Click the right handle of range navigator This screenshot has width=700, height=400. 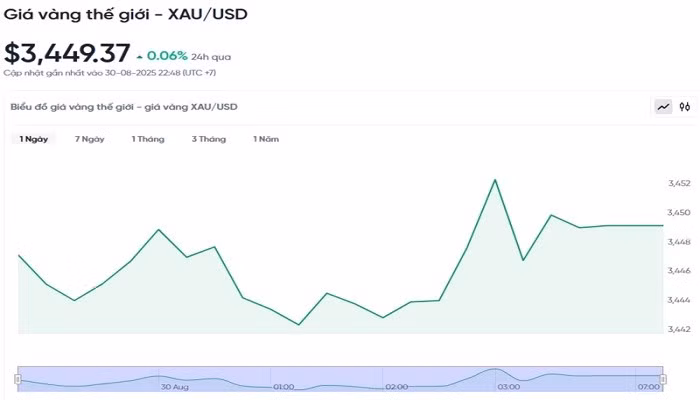(x=664, y=379)
